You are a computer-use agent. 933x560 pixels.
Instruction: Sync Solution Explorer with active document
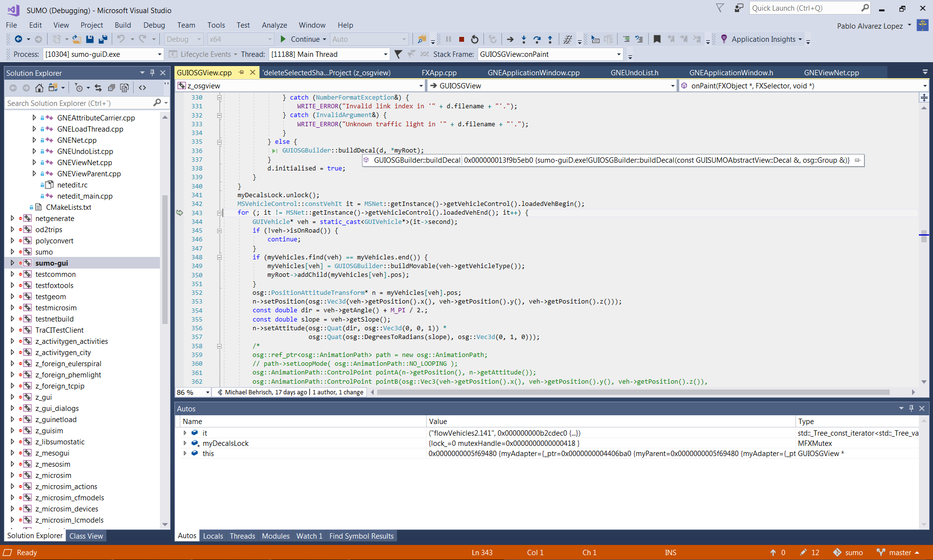(x=98, y=88)
